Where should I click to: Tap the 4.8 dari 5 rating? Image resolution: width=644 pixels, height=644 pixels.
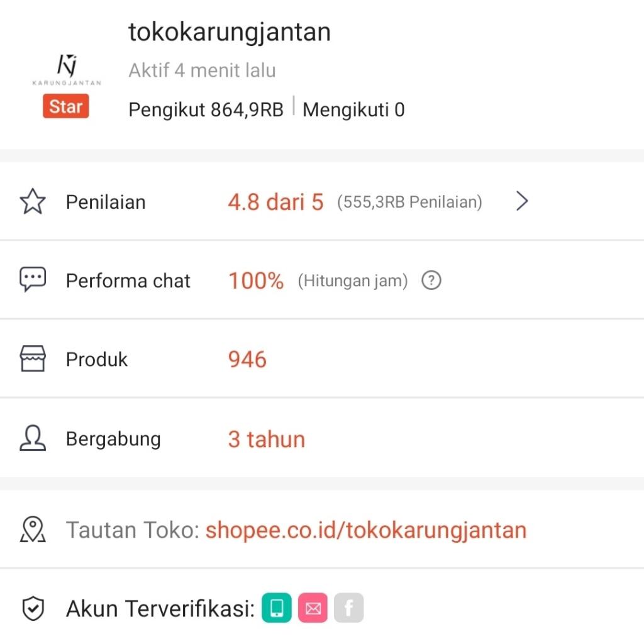point(275,202)
